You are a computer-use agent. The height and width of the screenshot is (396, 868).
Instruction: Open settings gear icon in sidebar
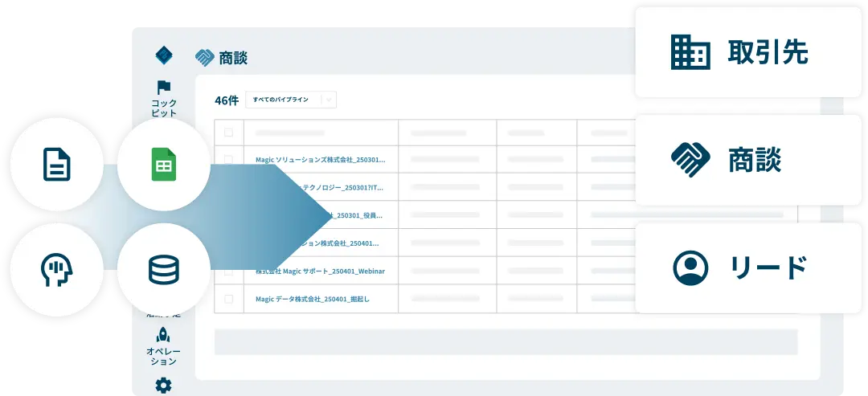[163, 386]
